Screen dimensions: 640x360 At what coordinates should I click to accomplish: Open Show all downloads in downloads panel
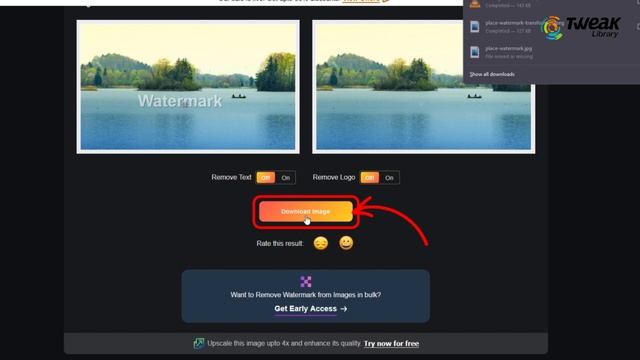[x=492, y=74]
